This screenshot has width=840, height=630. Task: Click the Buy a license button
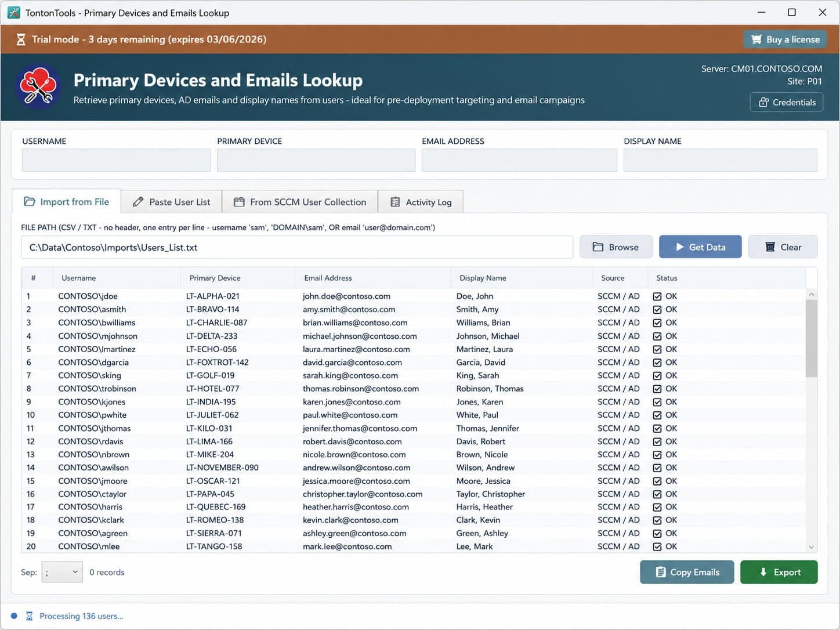(x=785, y=39)
